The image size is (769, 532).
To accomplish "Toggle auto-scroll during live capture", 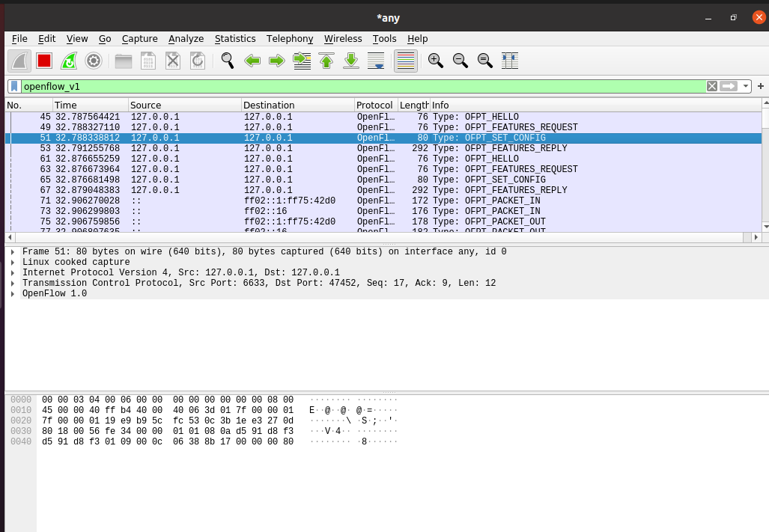I will [376, 61].
